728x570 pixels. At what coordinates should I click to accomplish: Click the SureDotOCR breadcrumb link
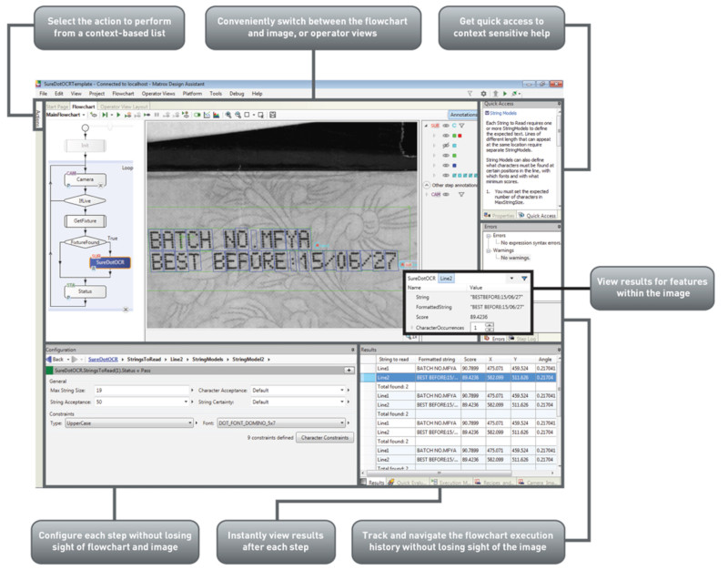pos(103,360)
